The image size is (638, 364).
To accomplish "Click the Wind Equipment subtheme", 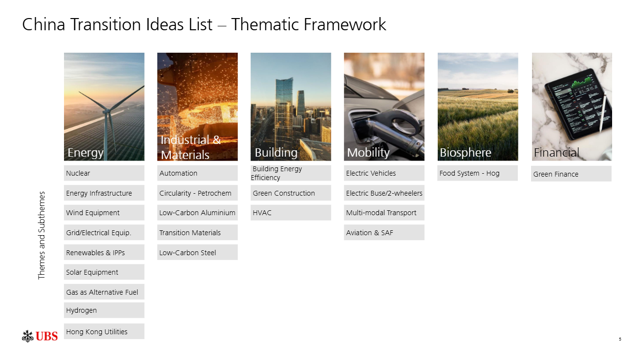I will [x=104, y=213].
